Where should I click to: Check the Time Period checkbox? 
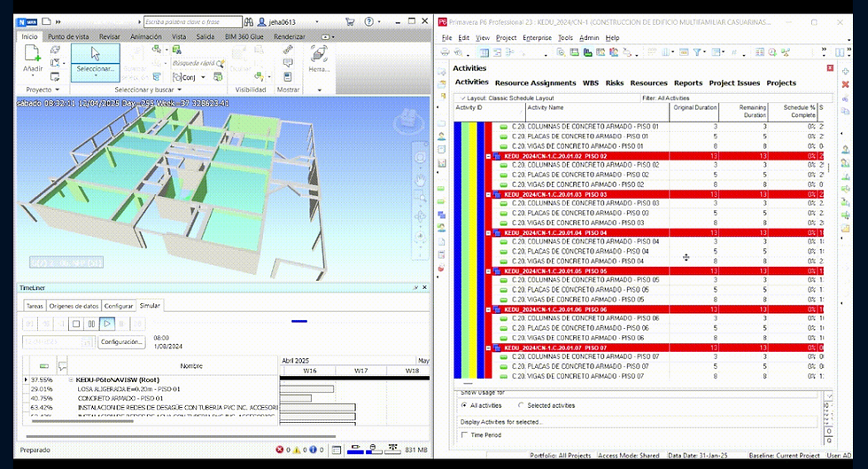pos(464,435)
